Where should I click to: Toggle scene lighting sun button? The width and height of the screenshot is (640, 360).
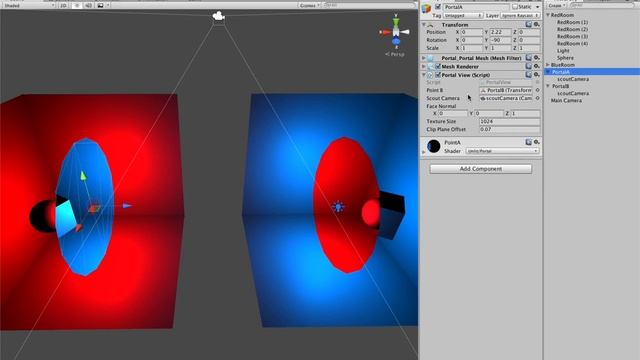(x=77, y=6)
